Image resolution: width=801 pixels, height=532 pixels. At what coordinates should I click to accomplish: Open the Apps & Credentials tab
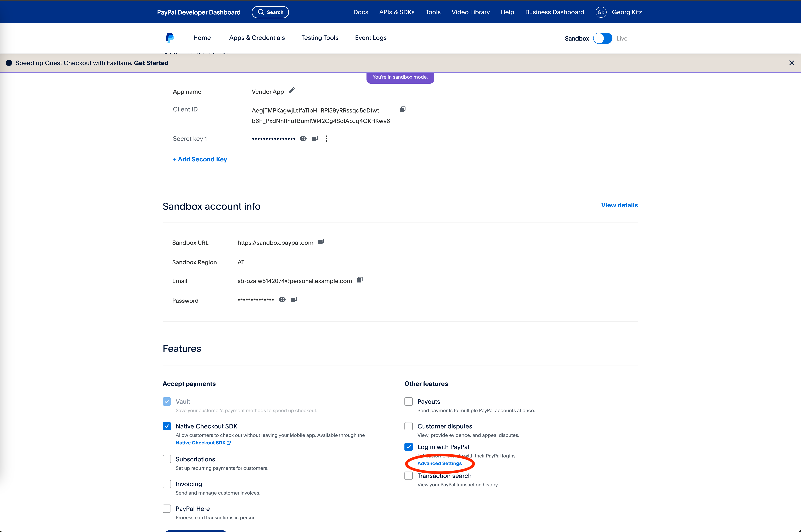(257, 38)
